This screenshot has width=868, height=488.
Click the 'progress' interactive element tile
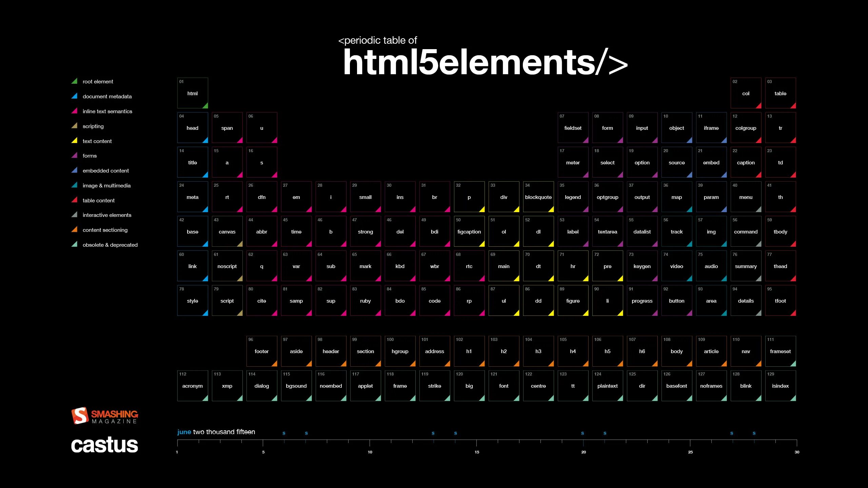pyautogui.click(x=642, y=301)
